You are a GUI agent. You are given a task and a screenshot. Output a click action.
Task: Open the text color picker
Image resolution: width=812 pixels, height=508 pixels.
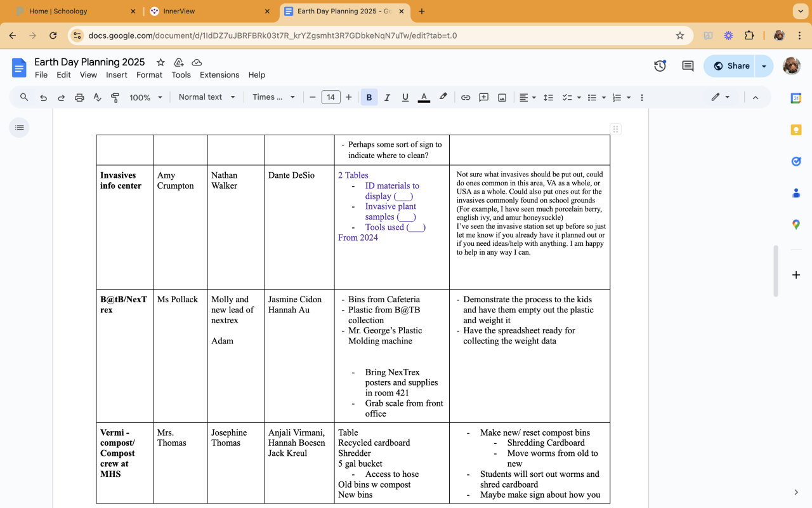point(424,97)
